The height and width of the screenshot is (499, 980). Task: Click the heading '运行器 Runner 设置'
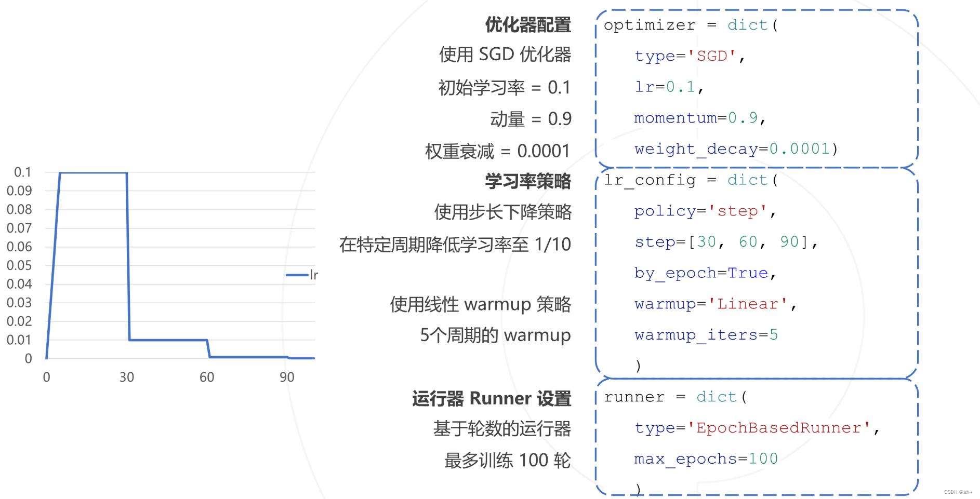[x=492, y=398]
